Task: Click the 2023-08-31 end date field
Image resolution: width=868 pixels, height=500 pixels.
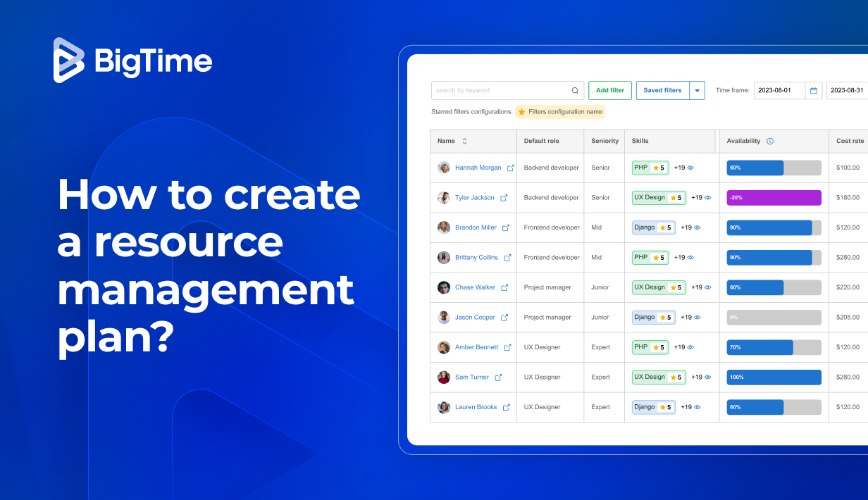Action: click(848, 91)
